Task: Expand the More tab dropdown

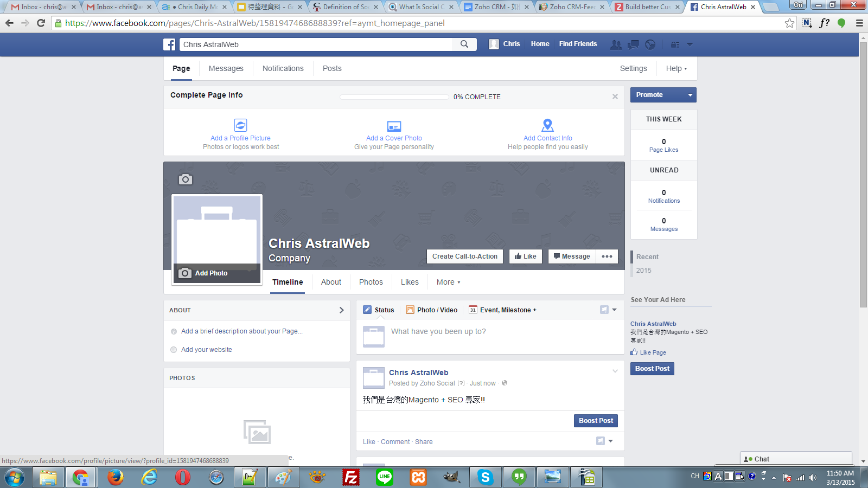Action: (449, 282)
